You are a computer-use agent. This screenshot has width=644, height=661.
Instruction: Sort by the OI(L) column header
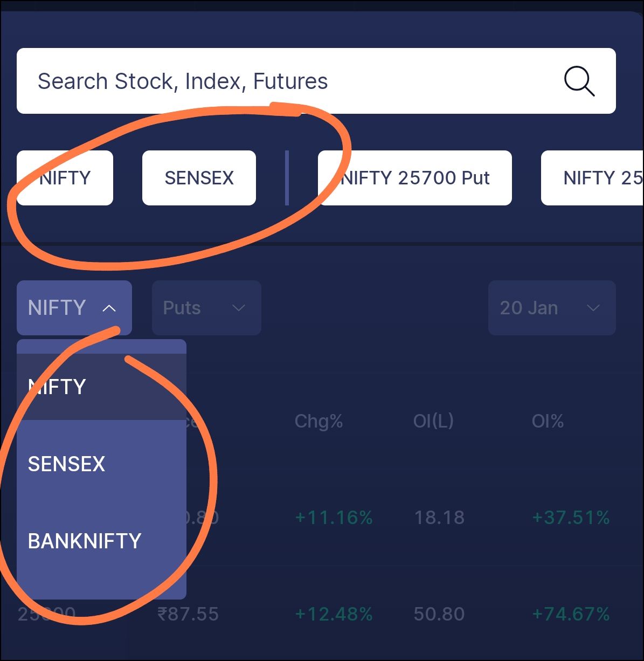click(433, 421)
